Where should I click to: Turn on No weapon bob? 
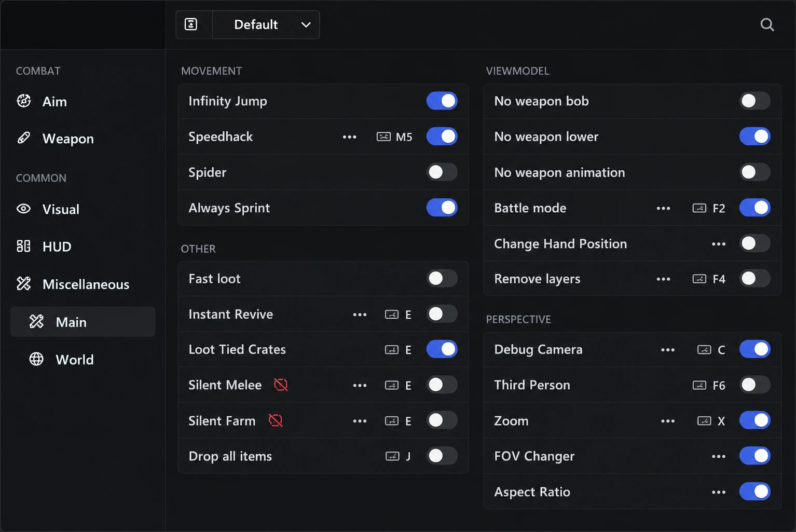click(x=754, y=101)
